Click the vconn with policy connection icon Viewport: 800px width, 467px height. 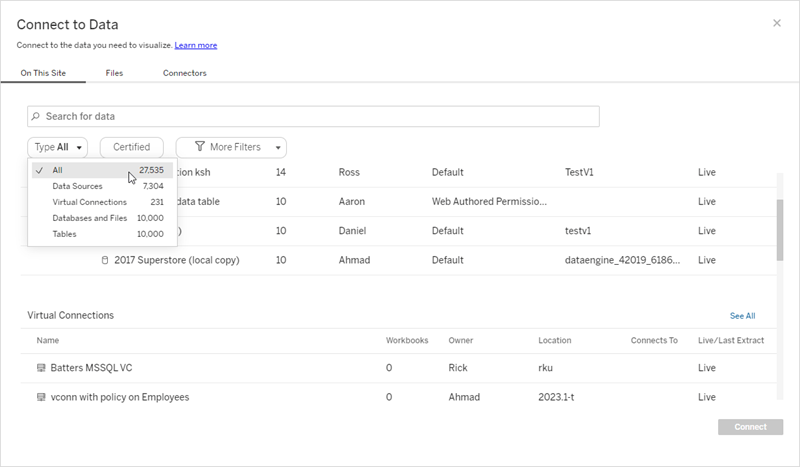pyautogui.click(x=41, y=397)
